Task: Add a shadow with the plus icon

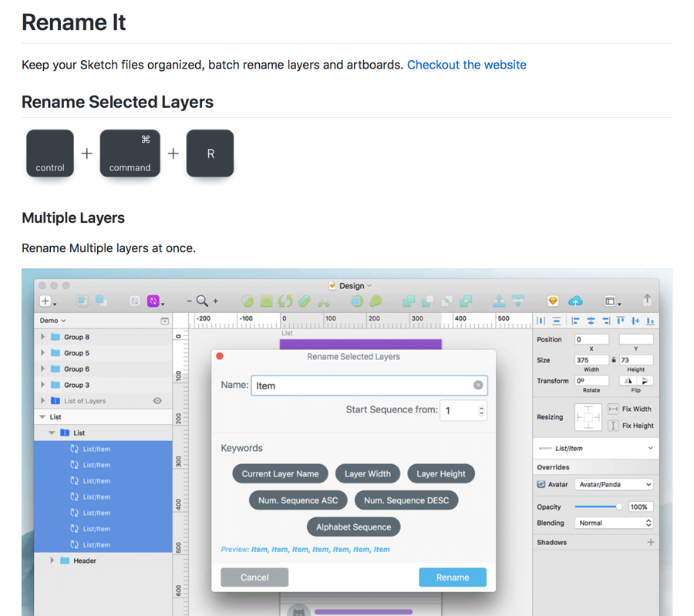Action: coord(651,542)
